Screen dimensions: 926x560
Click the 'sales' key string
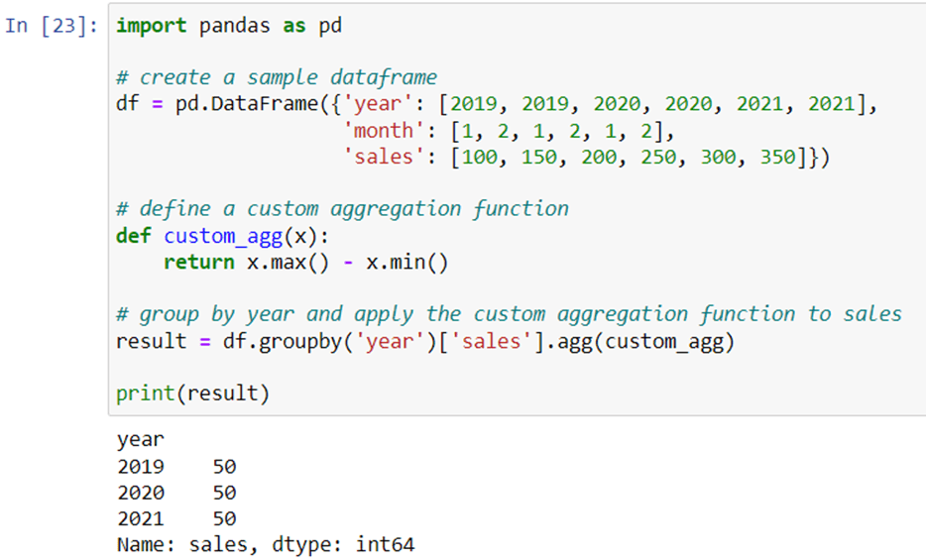tap(384, 158)
